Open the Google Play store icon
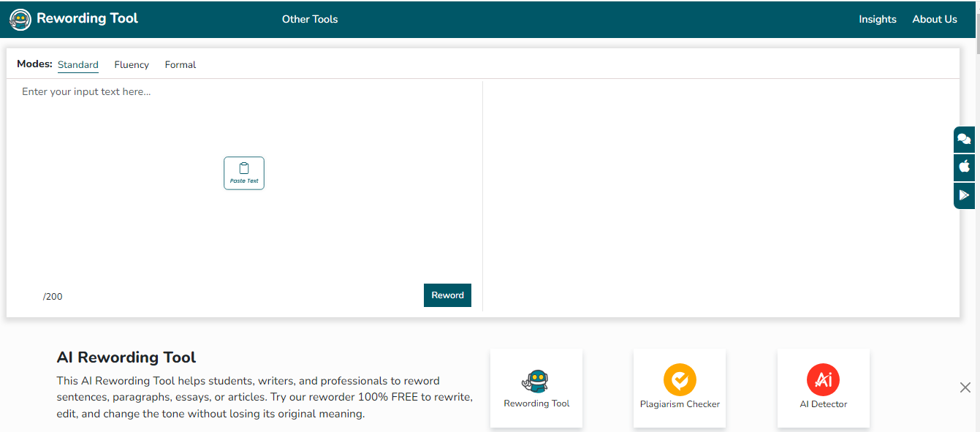The height and width of the screenshot is (432, 980). [964, 195]
